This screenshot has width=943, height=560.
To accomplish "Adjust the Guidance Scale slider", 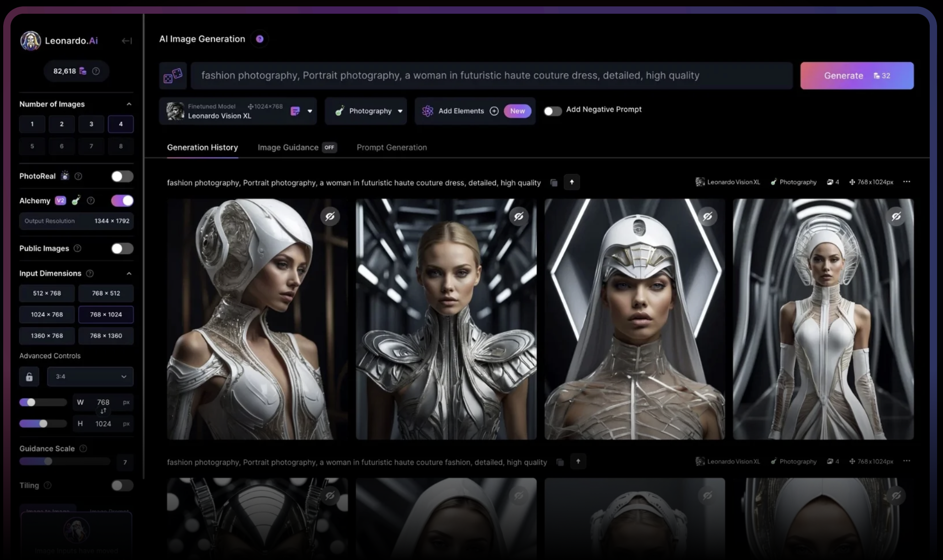I will pyautogui.click(x=48, y=461).
